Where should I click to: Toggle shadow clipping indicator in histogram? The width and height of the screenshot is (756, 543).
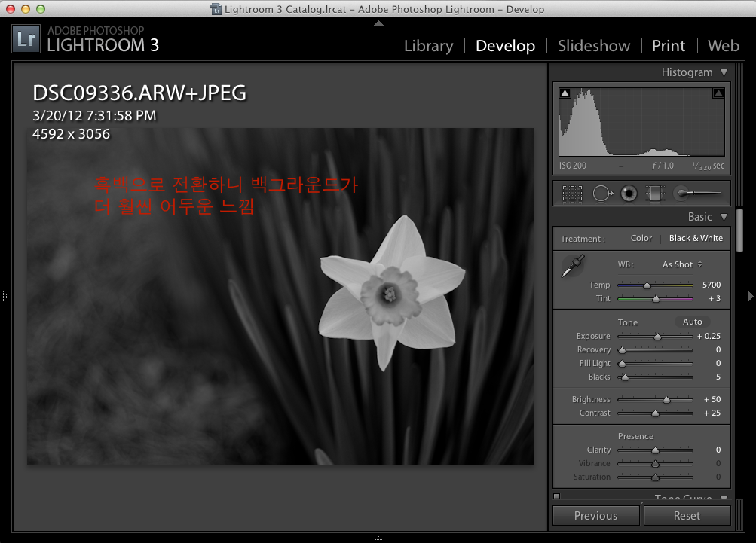[x=565, y=93]
